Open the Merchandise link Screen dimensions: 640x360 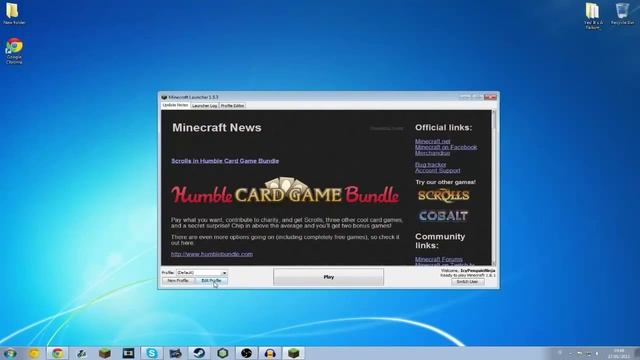point(432,153)
